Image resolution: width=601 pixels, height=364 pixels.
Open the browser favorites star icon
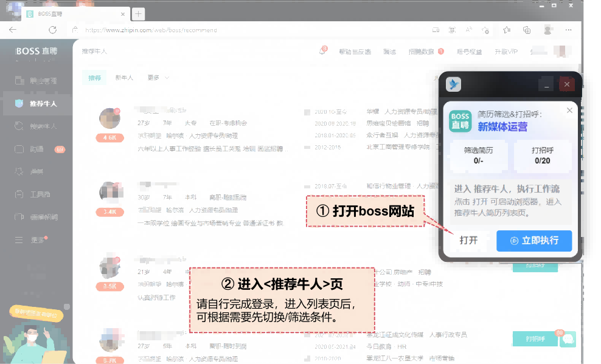click(507, 30)
